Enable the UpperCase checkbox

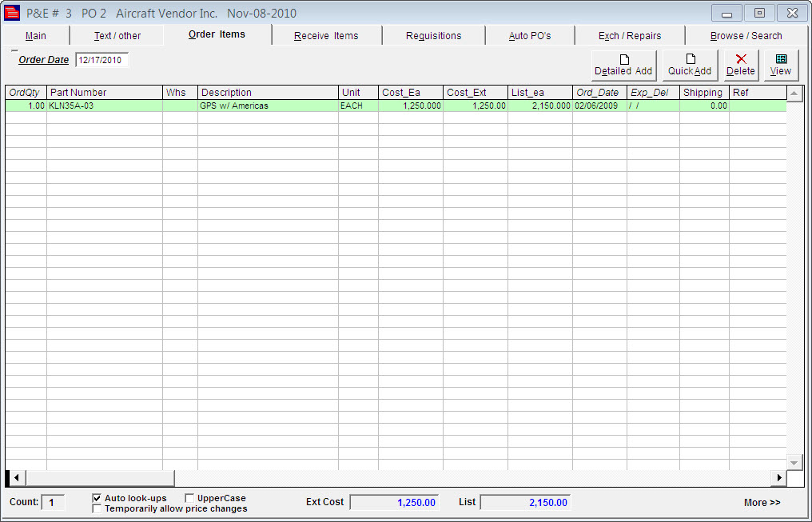[x=190, y=498]
